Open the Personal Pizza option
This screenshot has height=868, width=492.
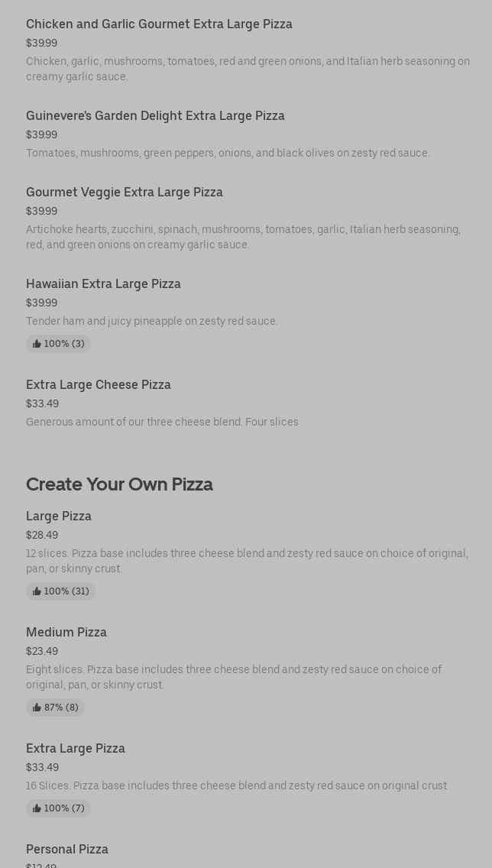click(67, 849)
